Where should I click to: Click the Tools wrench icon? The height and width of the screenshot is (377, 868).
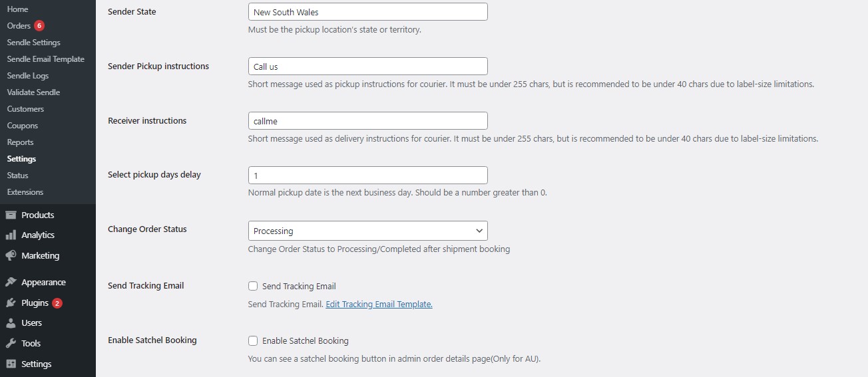point(11,344)
